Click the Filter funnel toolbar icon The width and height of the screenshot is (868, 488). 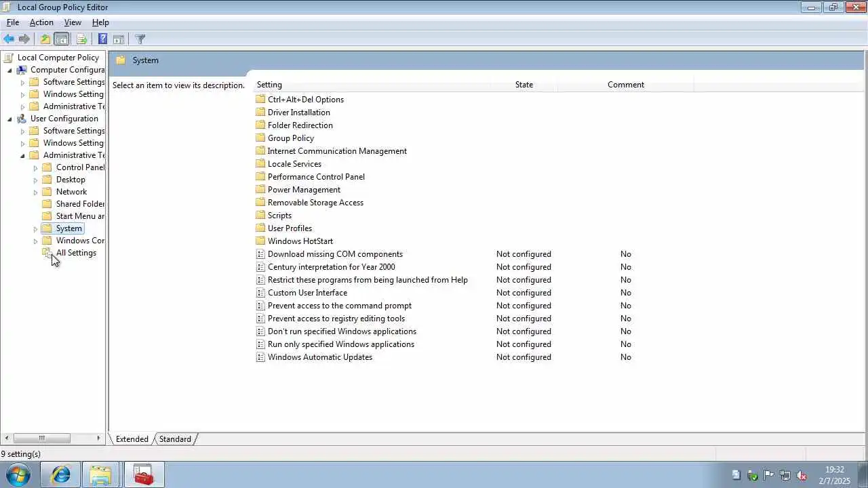(x=140, y=39)
